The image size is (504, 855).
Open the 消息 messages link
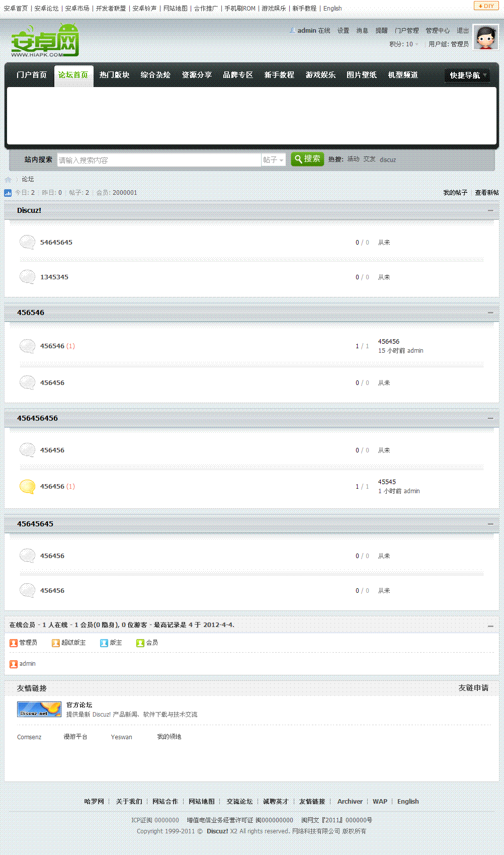362,31
